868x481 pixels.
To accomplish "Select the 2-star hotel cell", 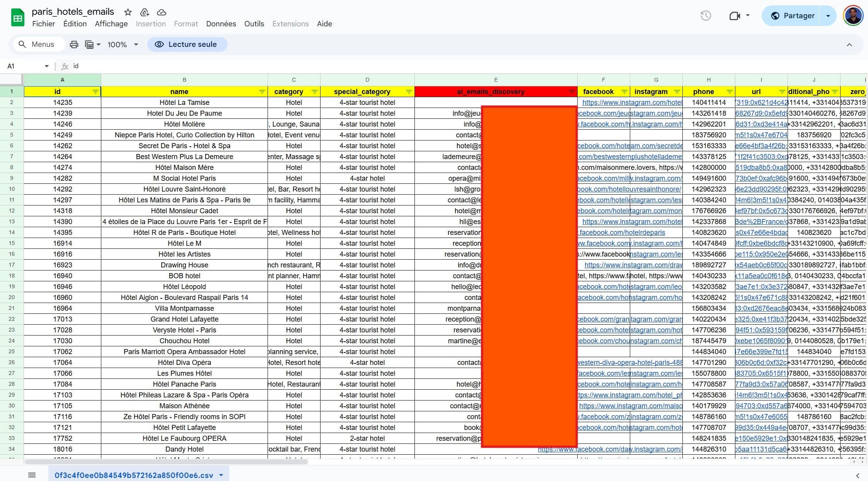I will pos(367,438).
